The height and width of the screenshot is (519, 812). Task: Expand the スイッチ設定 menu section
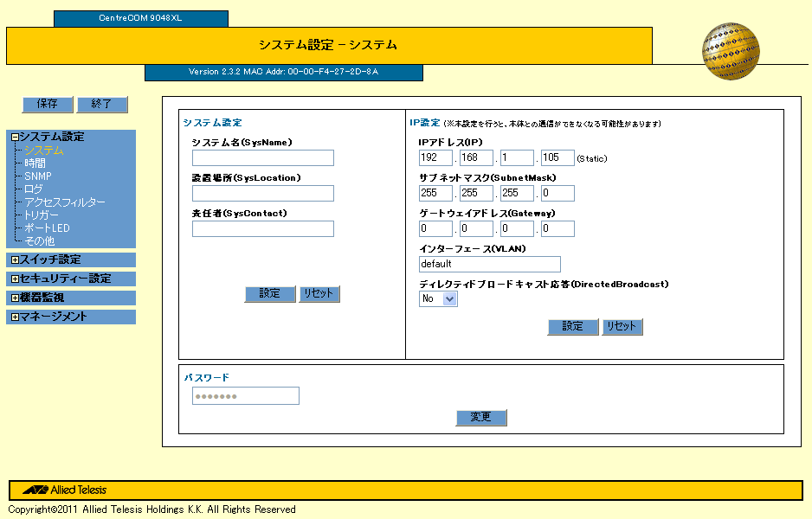coord(15,259)
